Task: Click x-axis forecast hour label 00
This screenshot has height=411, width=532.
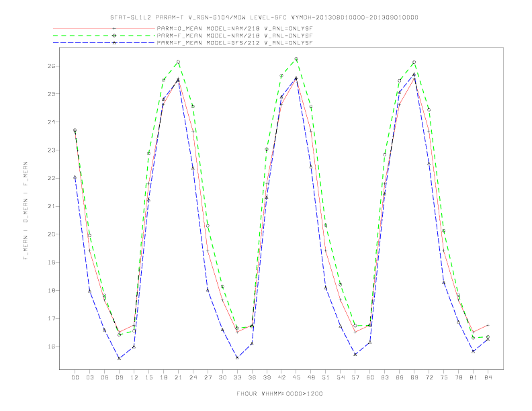Action: tap(75, 377)
